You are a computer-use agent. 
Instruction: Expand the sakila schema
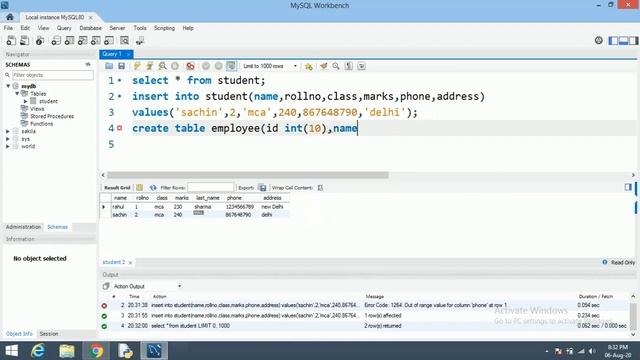tap(8, 131)
